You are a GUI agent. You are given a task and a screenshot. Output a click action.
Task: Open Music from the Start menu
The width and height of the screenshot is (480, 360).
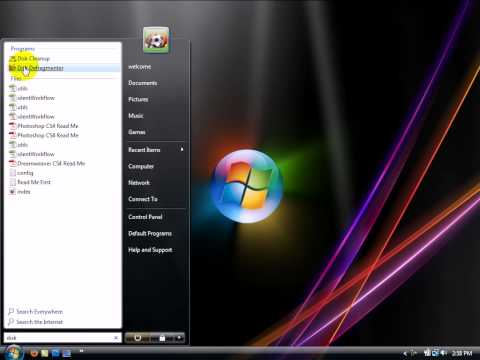tap(136, 116)
